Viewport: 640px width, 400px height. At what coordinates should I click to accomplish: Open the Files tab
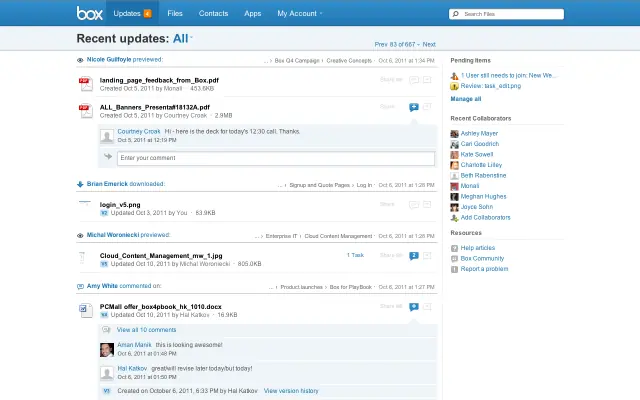coord(175,13)
